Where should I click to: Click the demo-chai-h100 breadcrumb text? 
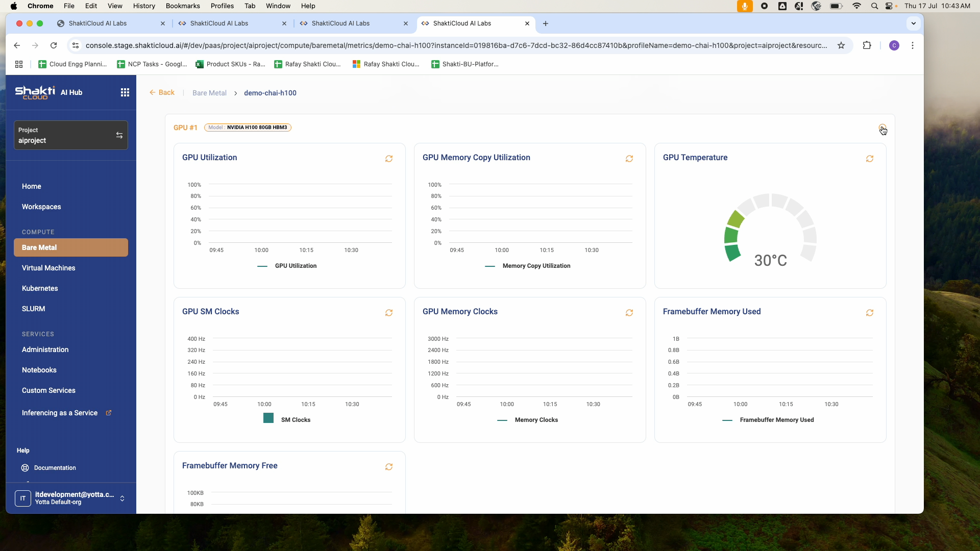pyautogui.click(x=270, y=93)
